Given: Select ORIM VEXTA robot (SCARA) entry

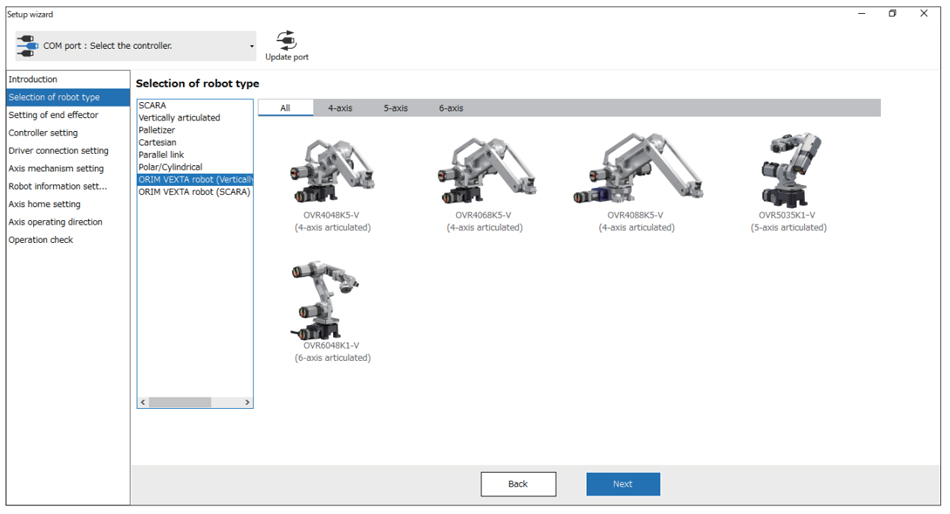Looking at the screenshot, I should point(194,192).
